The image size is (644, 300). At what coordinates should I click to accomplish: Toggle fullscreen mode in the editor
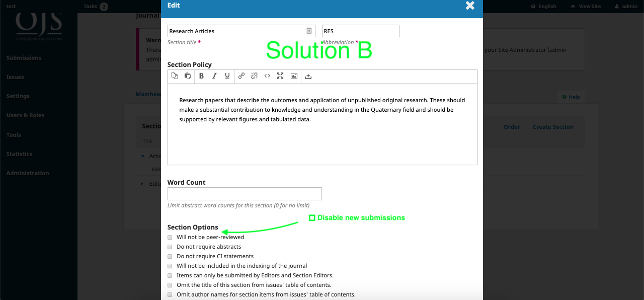pyautogui.click(x=280, y=76)
